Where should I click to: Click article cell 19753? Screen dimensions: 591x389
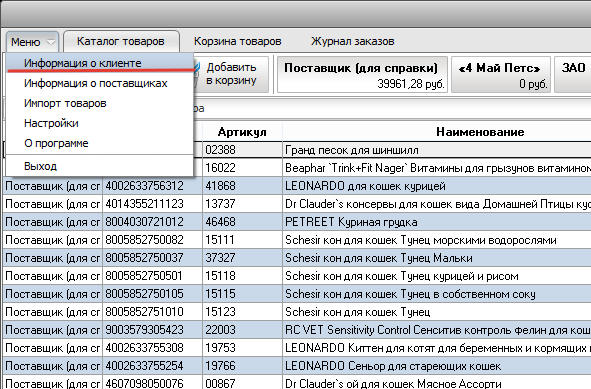242,348
